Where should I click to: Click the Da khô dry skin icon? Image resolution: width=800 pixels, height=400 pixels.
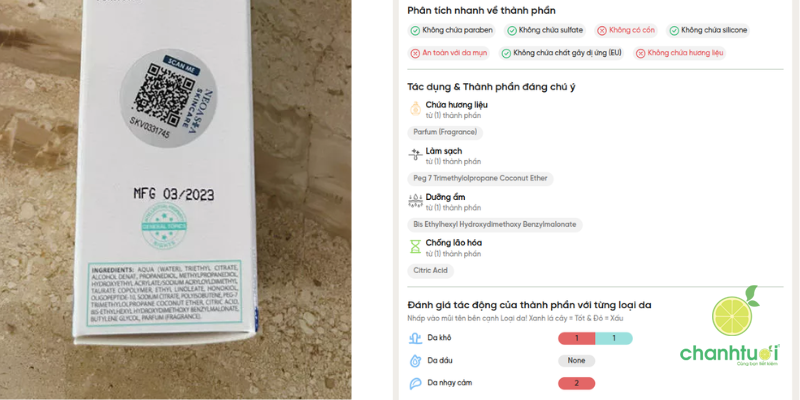[415, 338]
